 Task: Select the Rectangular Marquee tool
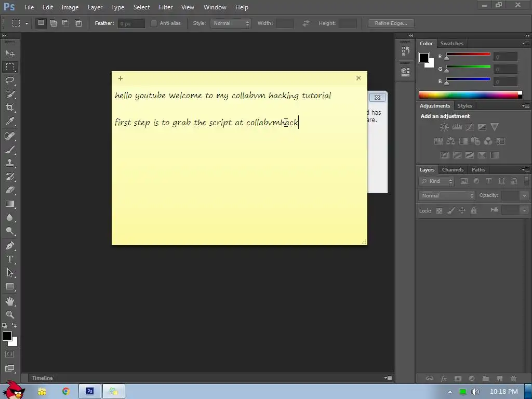(x=10, y=67)
